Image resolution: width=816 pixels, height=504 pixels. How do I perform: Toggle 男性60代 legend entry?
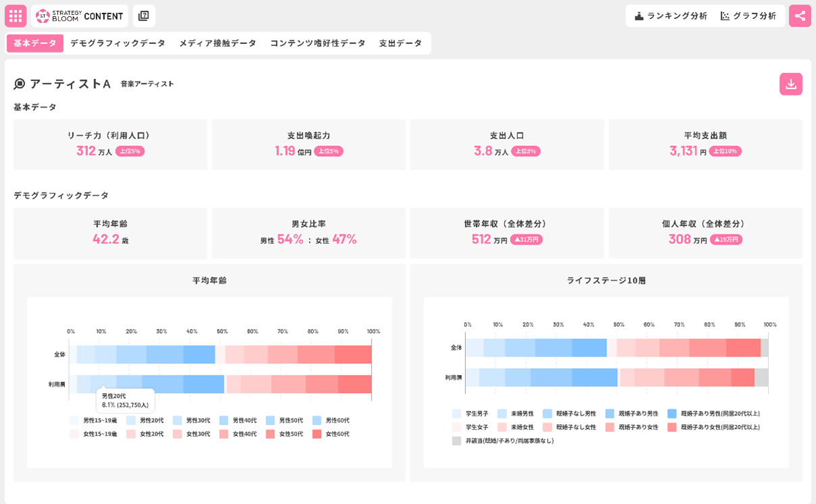[x=331, y=420]
